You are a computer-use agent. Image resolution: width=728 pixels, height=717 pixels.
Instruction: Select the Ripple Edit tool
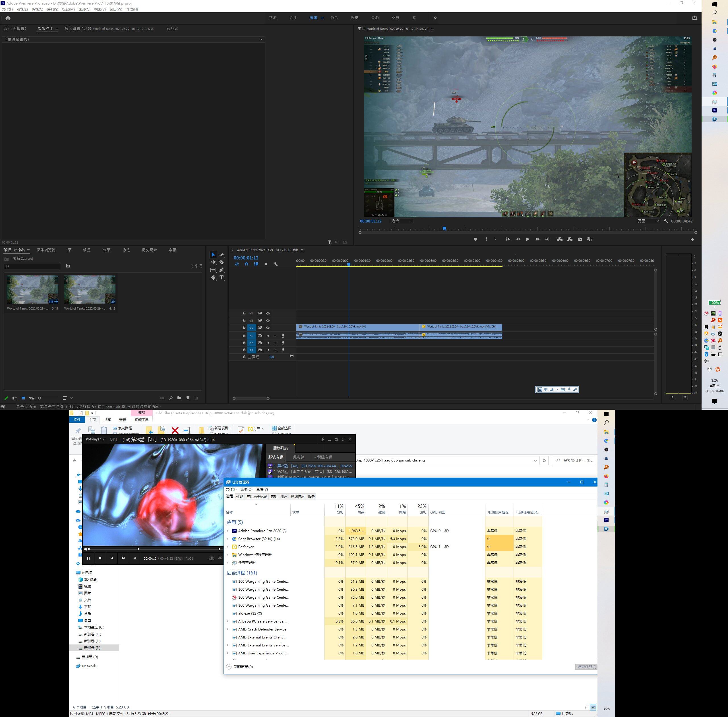[213, 262]
